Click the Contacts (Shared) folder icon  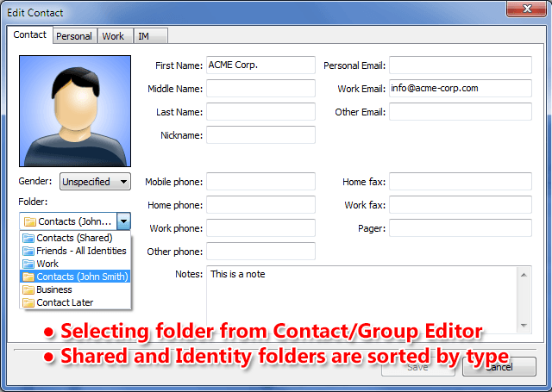tap(28, 238)
